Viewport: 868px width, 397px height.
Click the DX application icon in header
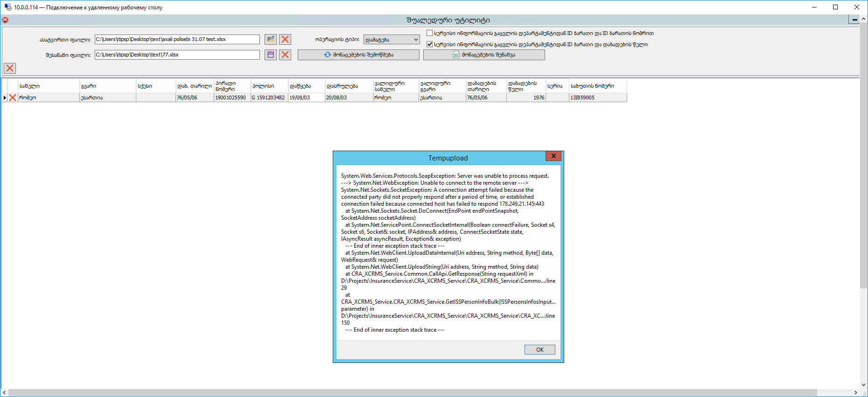pyautogui.click(x=5, y=20)
